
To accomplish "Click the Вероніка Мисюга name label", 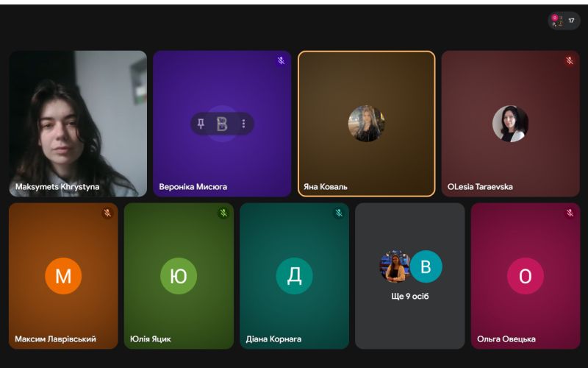I will pyautogui.click(x=193, y=187).
